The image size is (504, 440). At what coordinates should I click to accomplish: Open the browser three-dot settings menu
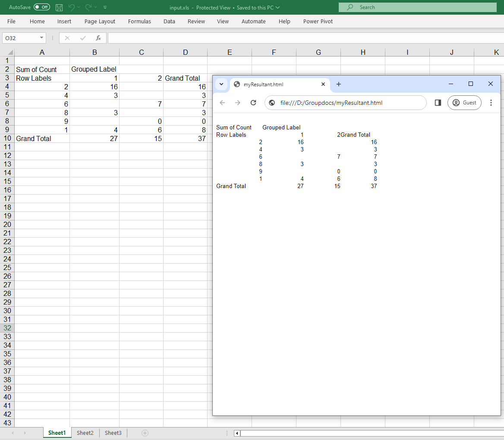pos(491,103)
